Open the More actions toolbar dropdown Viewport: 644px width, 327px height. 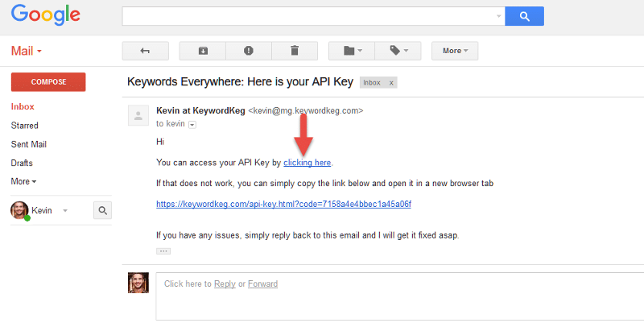tap(455, 51)
